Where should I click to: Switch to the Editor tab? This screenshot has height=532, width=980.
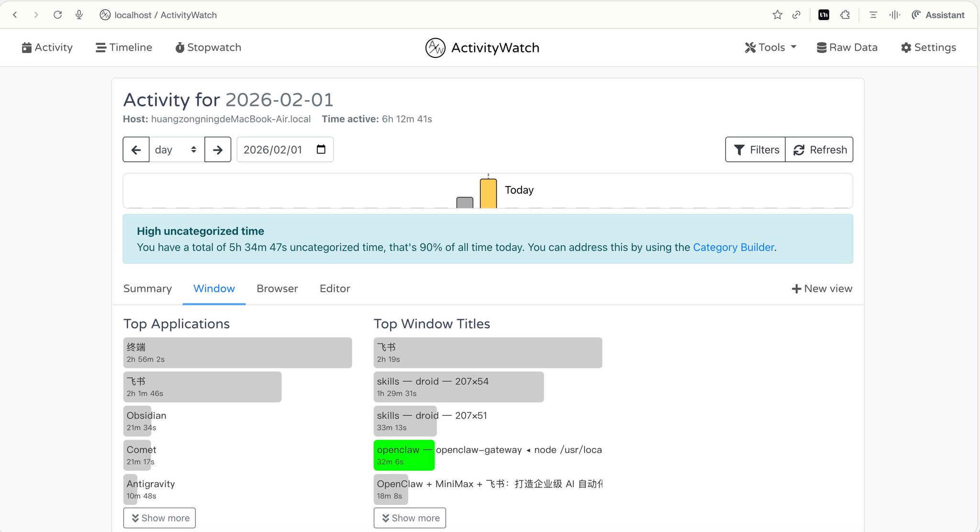[335, 288]
